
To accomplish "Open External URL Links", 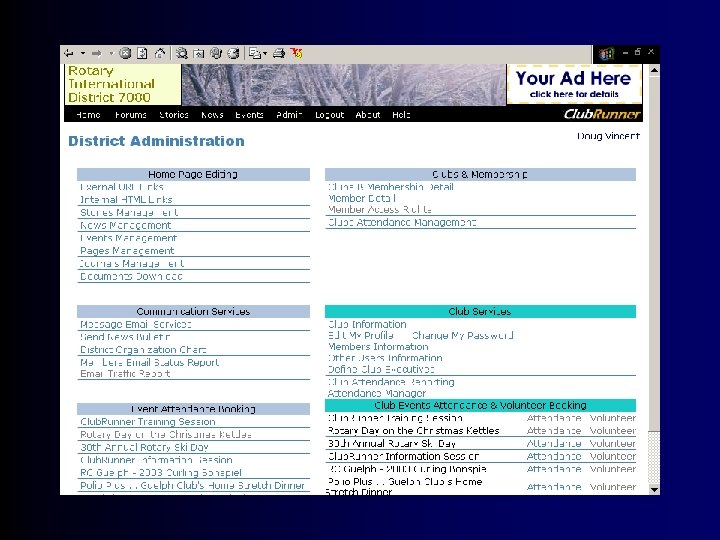I will coord(122,187).
